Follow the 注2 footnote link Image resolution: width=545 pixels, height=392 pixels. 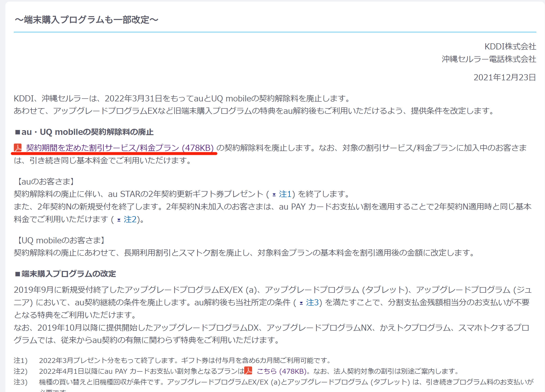tap(130, 219)
